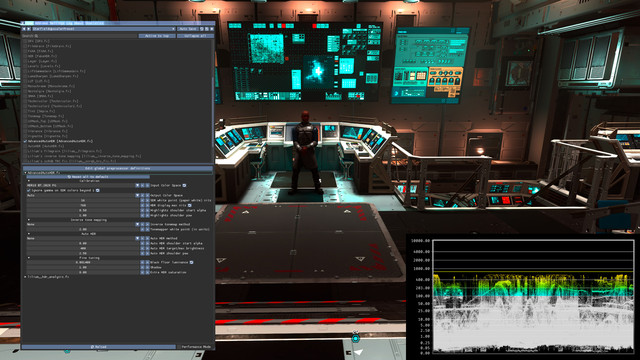Click plus button for Shadow value
640x360 pixels.
coord(148,267)
